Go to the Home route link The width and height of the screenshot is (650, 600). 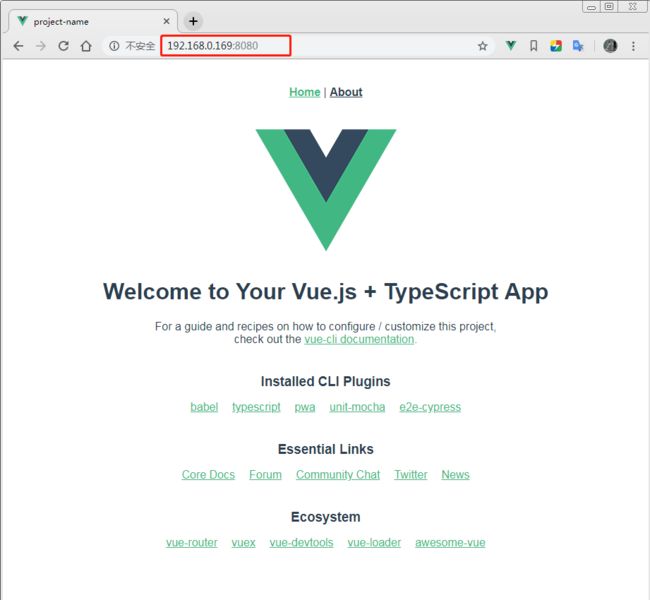pyautogui.click(x=305, y=92)
